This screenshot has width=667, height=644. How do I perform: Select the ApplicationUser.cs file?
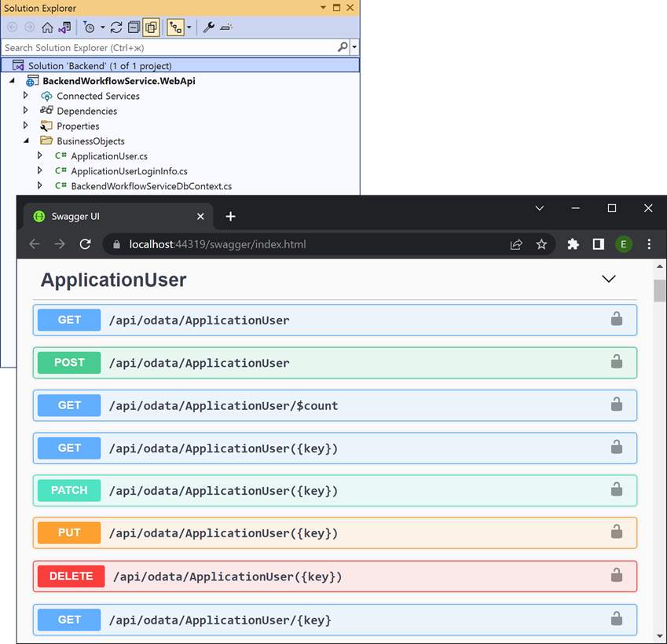point(109,156)
